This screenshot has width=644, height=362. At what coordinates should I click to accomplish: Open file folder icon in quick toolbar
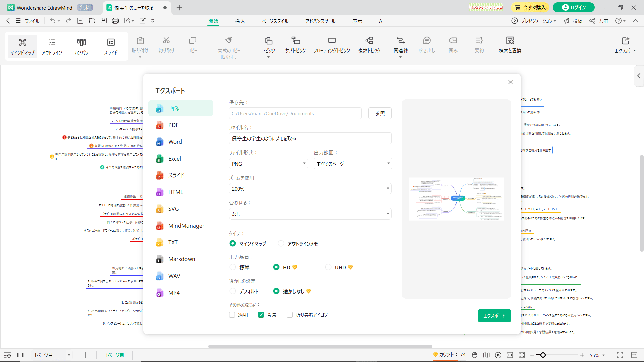pyautogui.click(x=92, y=21)
